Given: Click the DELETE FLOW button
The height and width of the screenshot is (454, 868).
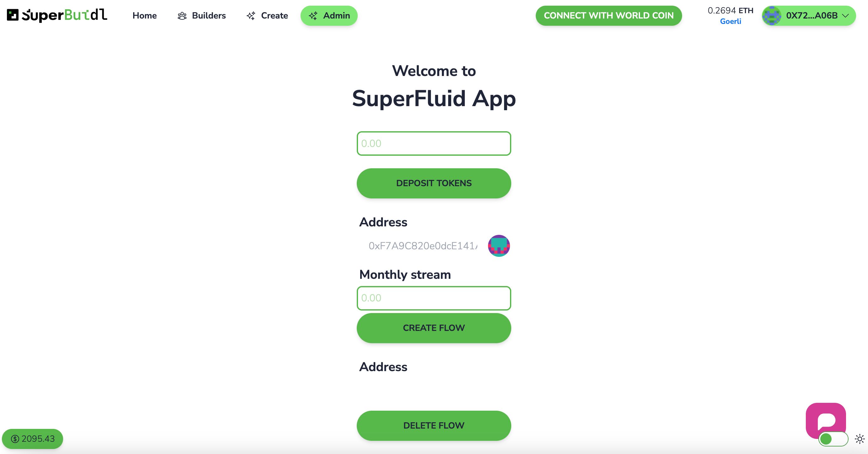Looking at the screenshot, I should pyautogui.click(x=433, y=425).
